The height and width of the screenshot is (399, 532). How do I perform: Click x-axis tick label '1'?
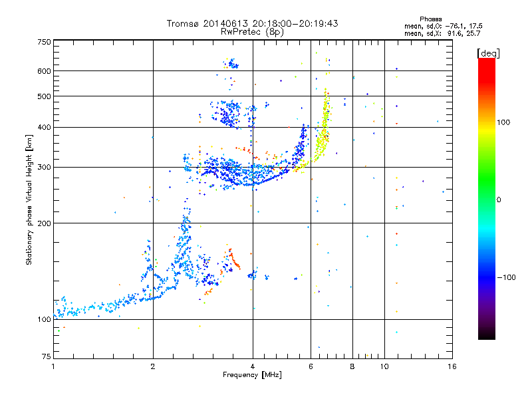[53, 366]
